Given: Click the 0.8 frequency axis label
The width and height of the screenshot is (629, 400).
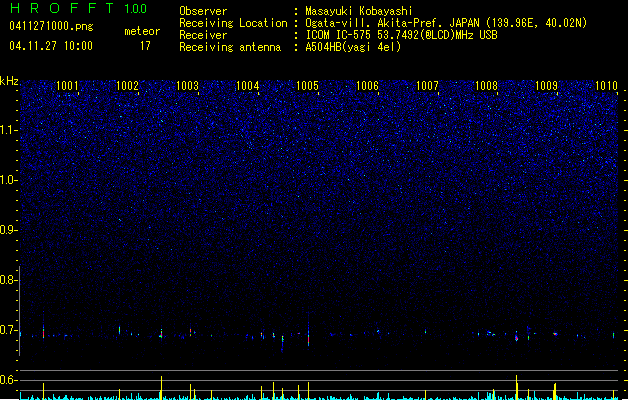Looking at the screenshot, I should tap(8, 280).
